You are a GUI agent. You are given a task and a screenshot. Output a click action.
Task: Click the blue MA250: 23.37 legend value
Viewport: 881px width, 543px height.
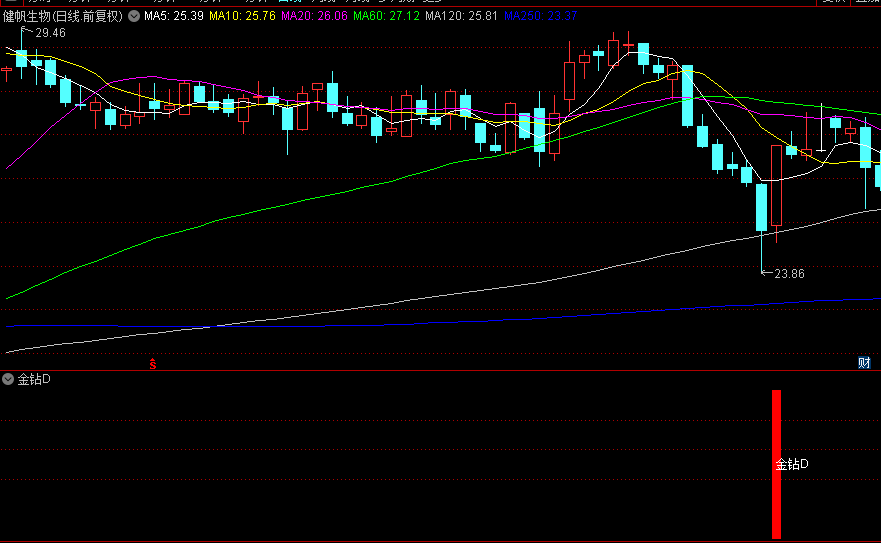click(x=541, y=16)
